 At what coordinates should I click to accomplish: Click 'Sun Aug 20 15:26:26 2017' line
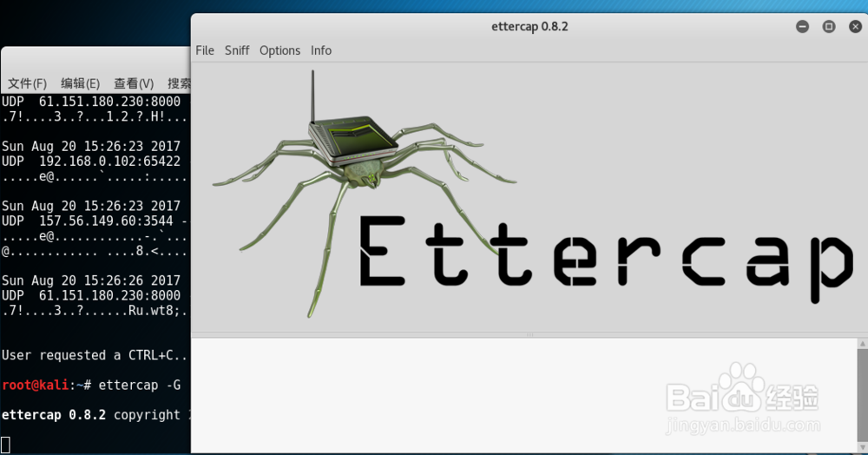[91, 280]
